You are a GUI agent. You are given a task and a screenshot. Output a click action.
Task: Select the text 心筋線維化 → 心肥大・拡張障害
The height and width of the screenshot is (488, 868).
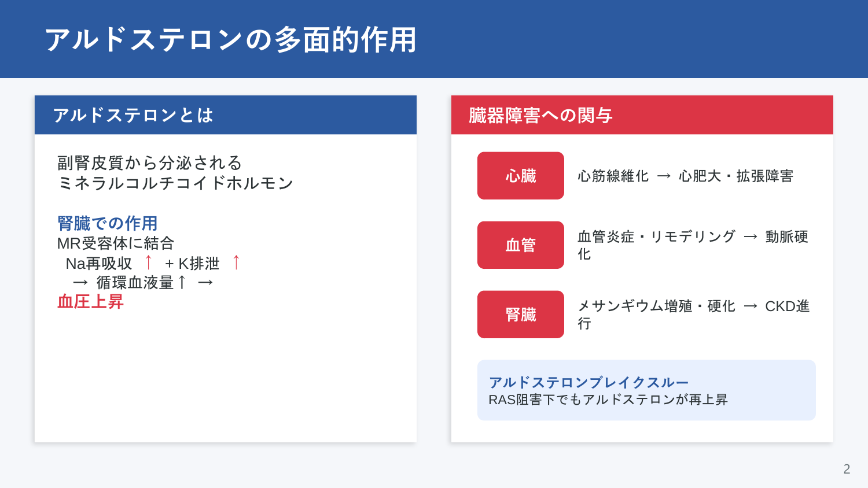pyautogui.click(x=685, y=176)
